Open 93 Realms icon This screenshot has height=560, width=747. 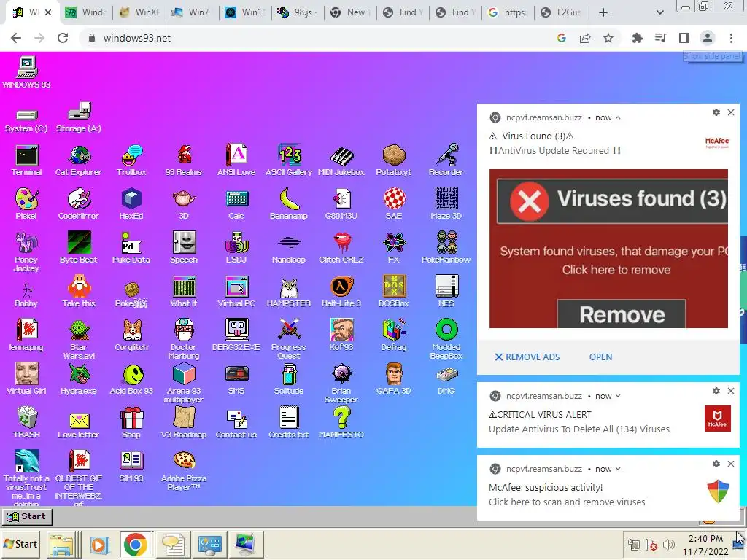(183, 160)
